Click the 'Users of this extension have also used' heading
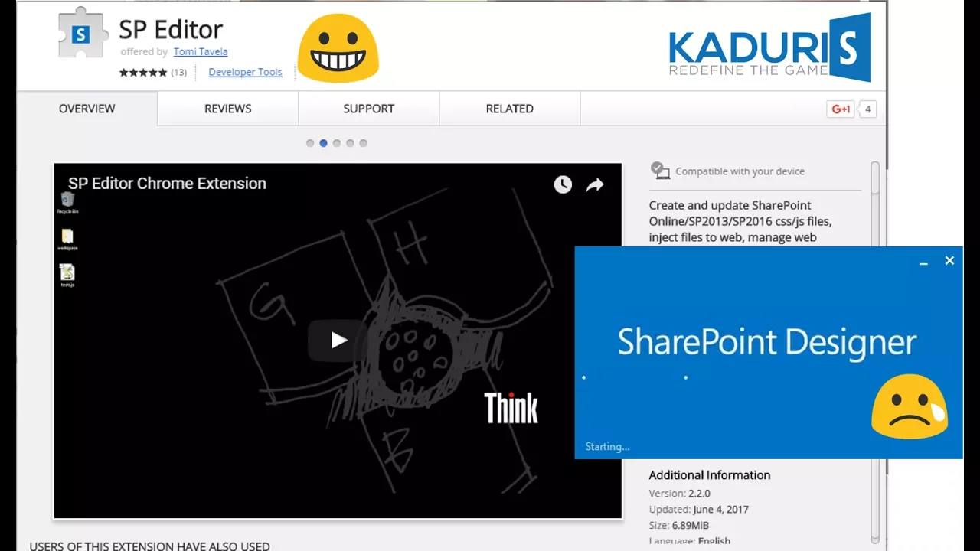The height and width of the screenshot is (551, 980). coord(150,546)
